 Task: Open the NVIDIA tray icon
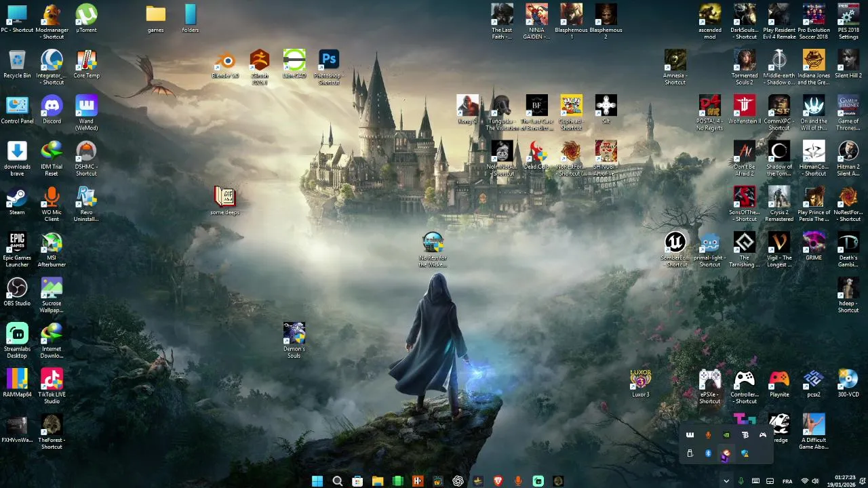(726, 434)
